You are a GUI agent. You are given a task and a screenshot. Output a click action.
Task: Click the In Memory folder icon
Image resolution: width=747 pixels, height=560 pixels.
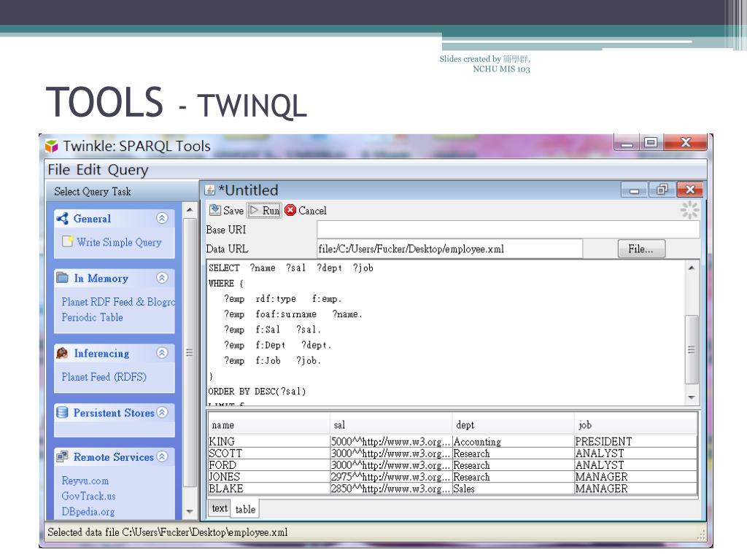point(63,278)
